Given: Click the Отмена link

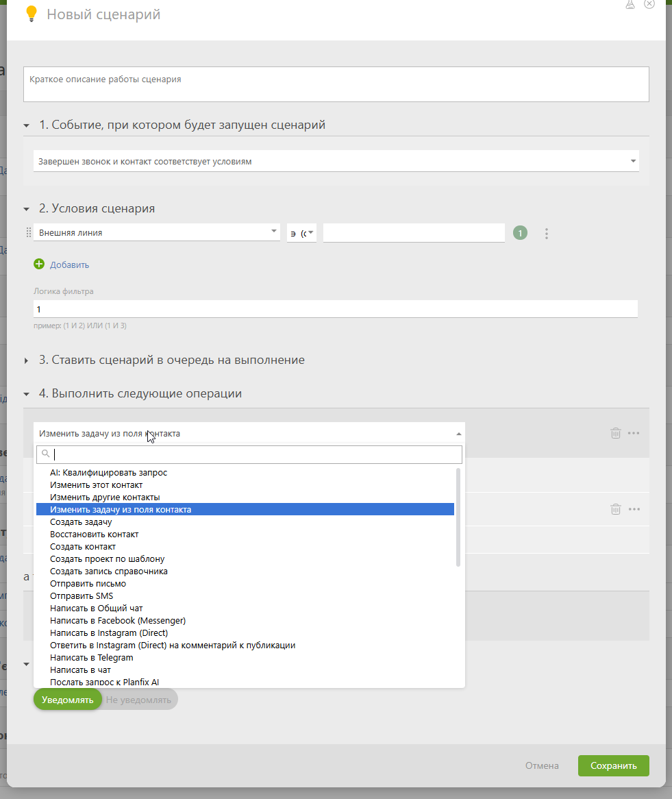Looking at the screenshot, I should tap(542, 765).
